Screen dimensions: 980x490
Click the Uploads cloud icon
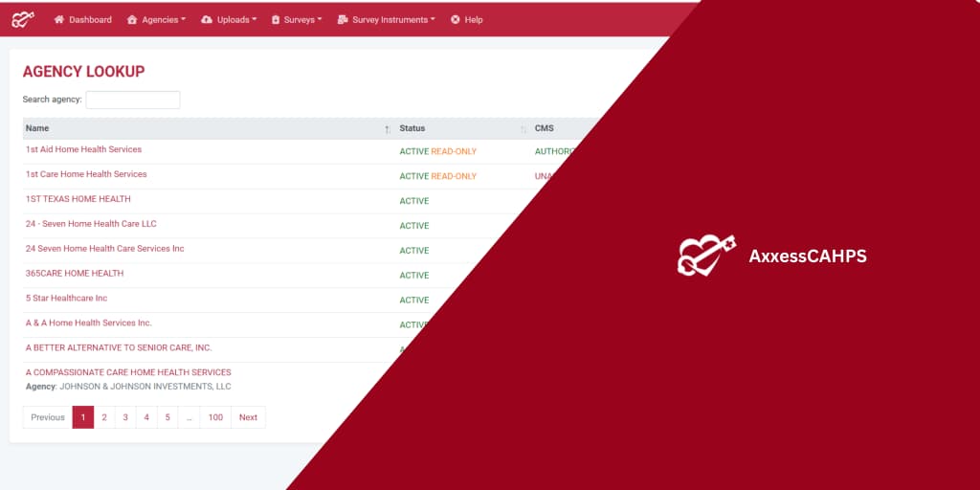pyautogui.click(x=207, y=20)
